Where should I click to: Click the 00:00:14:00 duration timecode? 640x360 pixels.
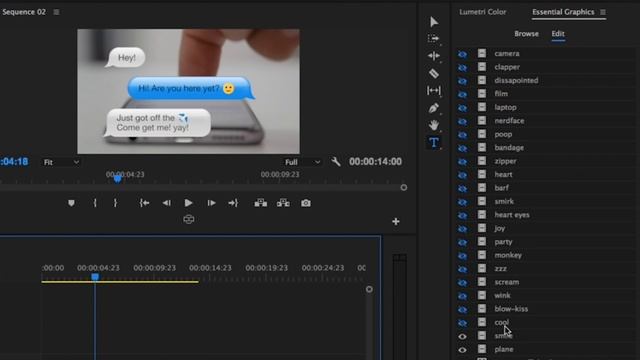pyautogui.click(x=375, y=162)
